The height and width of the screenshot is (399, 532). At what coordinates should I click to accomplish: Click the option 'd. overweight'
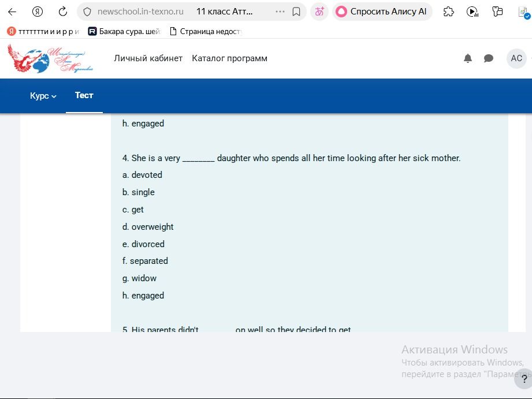[x=148, y=227]
